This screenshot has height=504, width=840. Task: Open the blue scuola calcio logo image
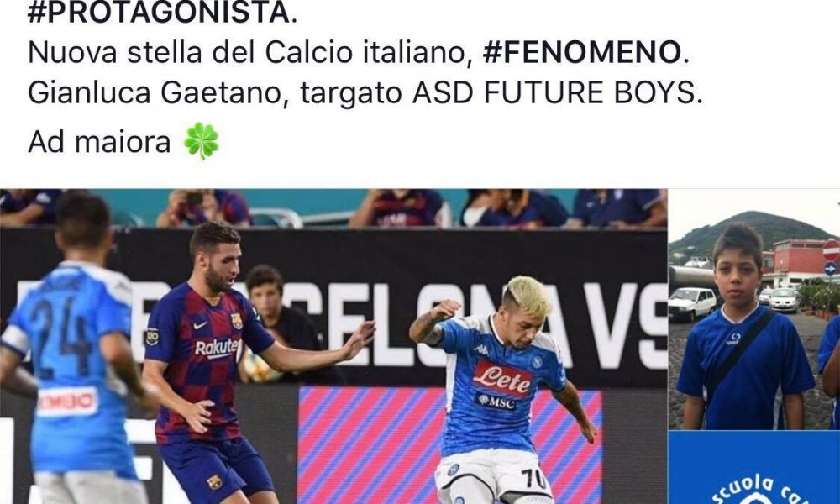754,468
